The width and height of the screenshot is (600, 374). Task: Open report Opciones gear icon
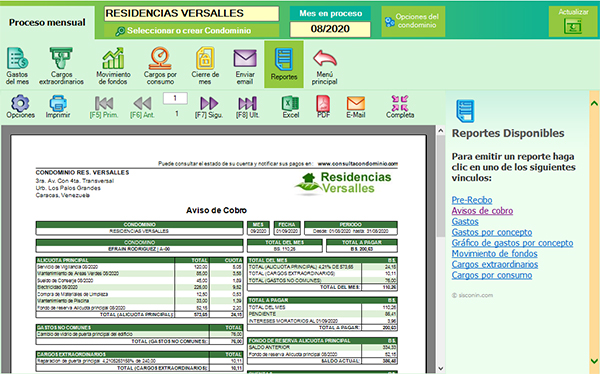pos(20,106)
